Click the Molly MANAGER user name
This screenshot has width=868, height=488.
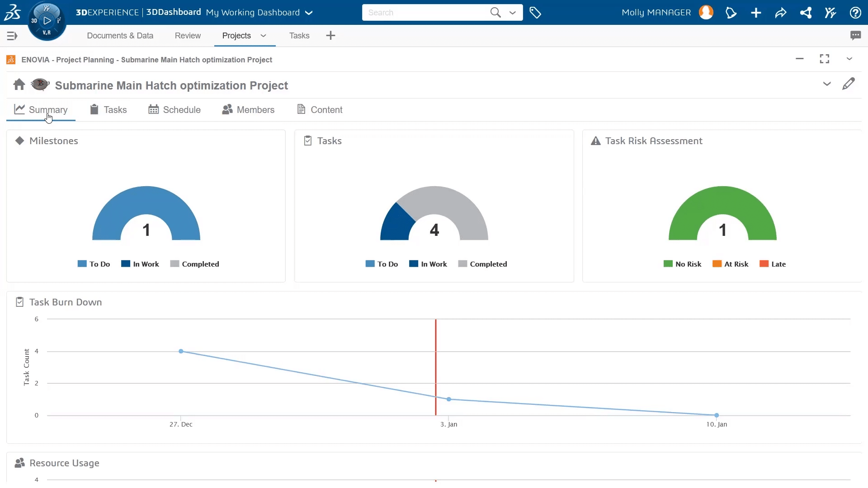click(x=656, y=13)
